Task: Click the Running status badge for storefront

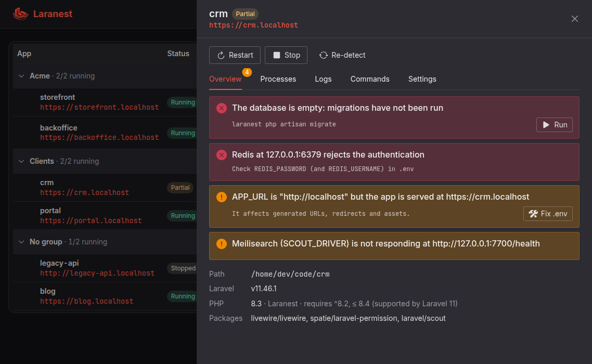Action: (183, 103)
